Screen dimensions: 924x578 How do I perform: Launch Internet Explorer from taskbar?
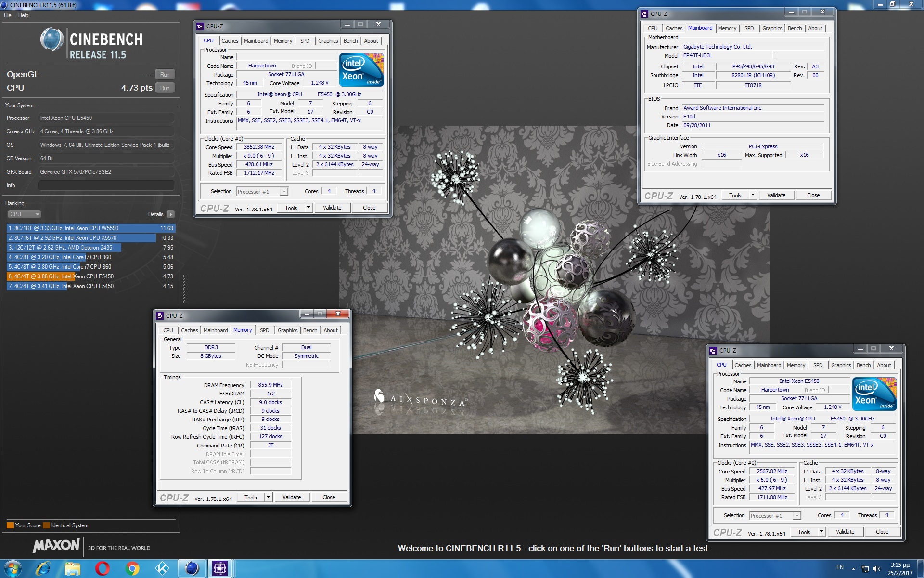43,569
